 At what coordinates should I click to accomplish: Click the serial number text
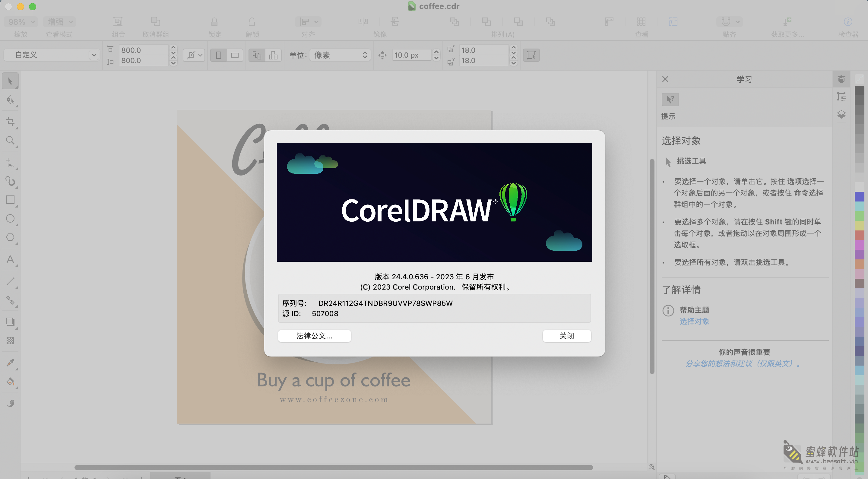(385, 303)
